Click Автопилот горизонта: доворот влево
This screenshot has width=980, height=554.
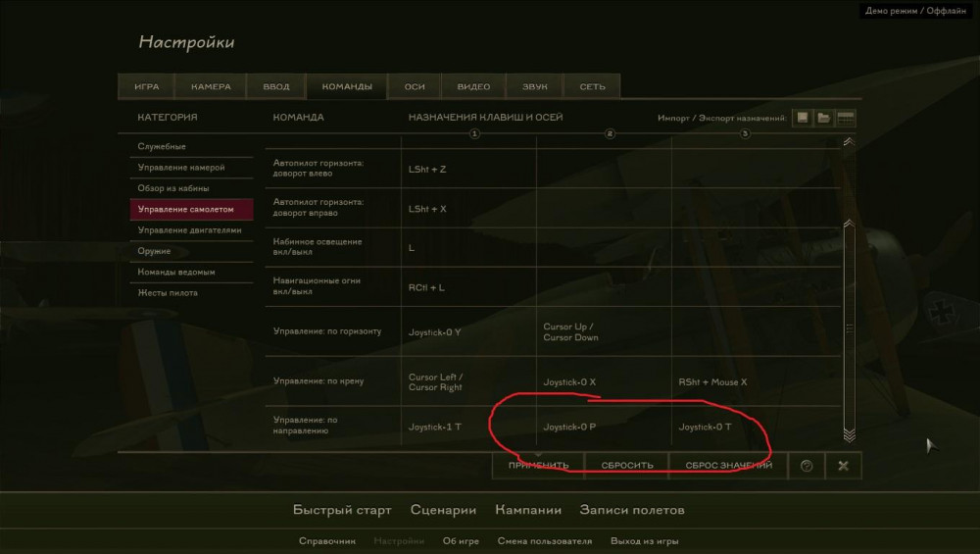pyautogui.click(x=318, y=169)
